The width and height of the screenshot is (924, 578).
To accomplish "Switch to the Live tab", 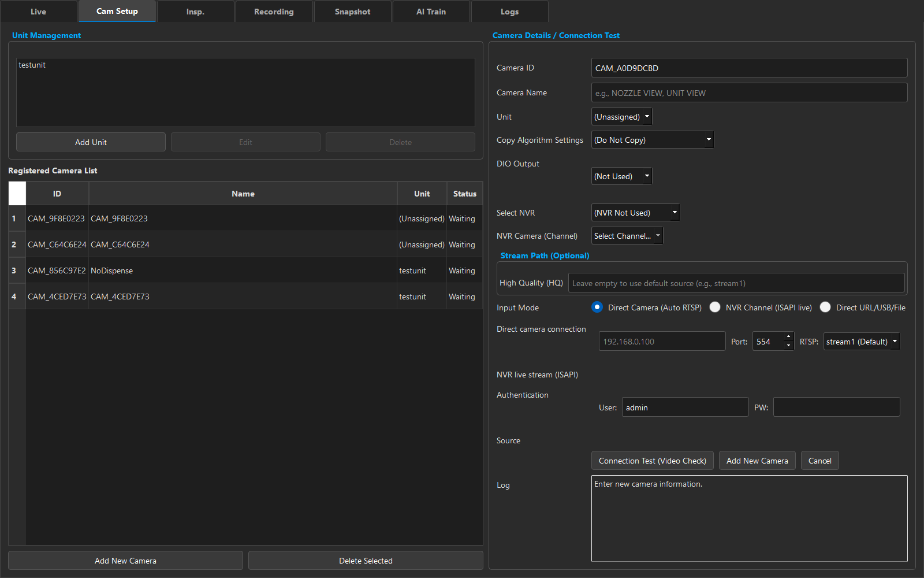I will click(39, 12).
